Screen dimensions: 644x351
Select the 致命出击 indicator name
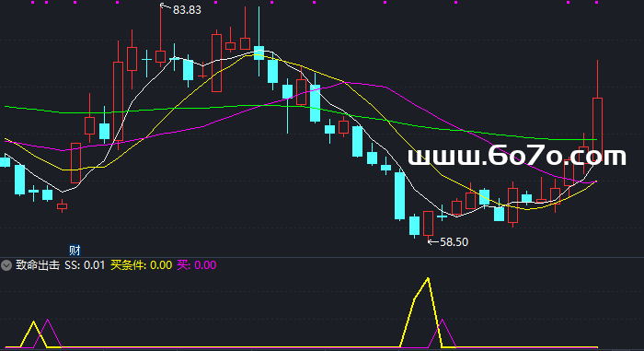tap(38, 265)
